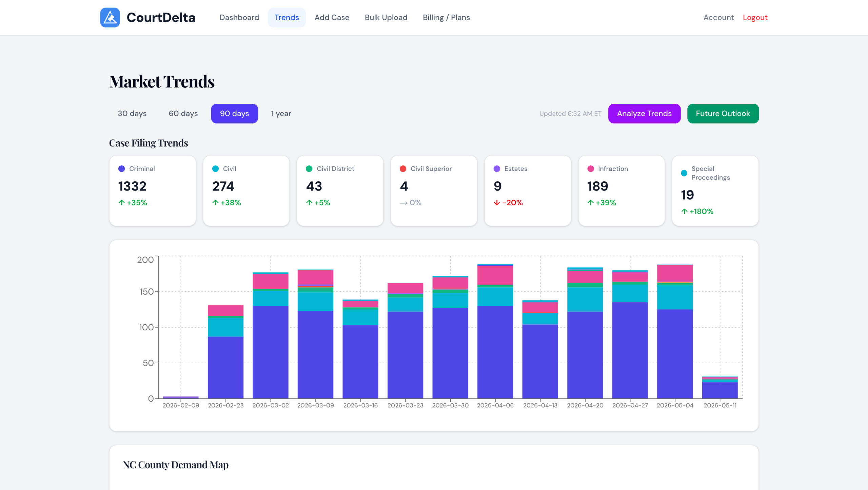Viewport: 868px width, 490px height.
Task: Click the 2026-03-23 bar
Action: click(x=406, y=341)
